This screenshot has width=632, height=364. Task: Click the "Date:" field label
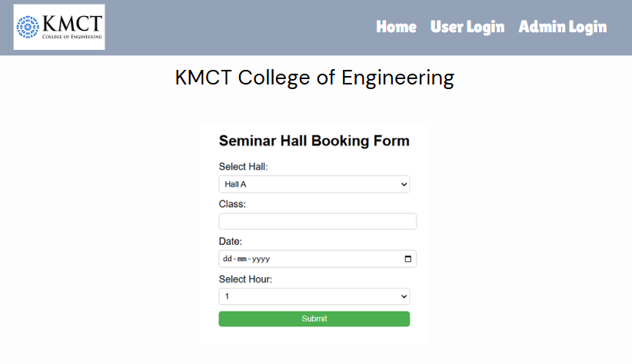[x=230, y=241]
